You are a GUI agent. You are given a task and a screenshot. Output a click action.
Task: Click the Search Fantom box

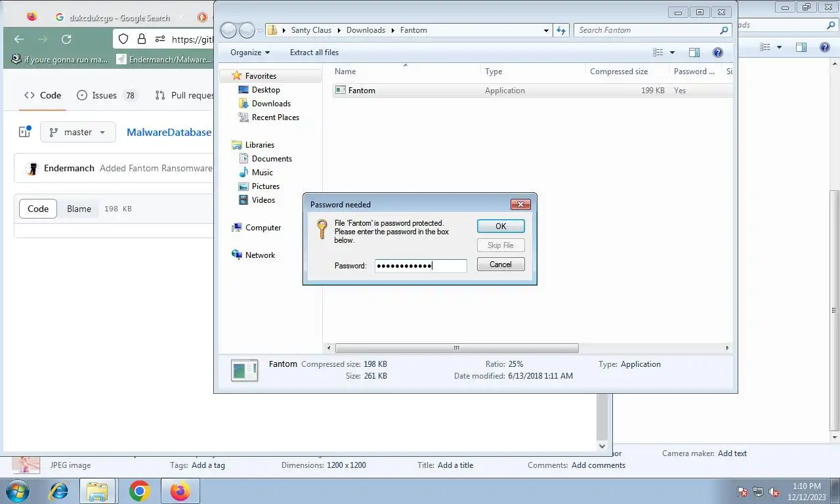tap(646, 30)
